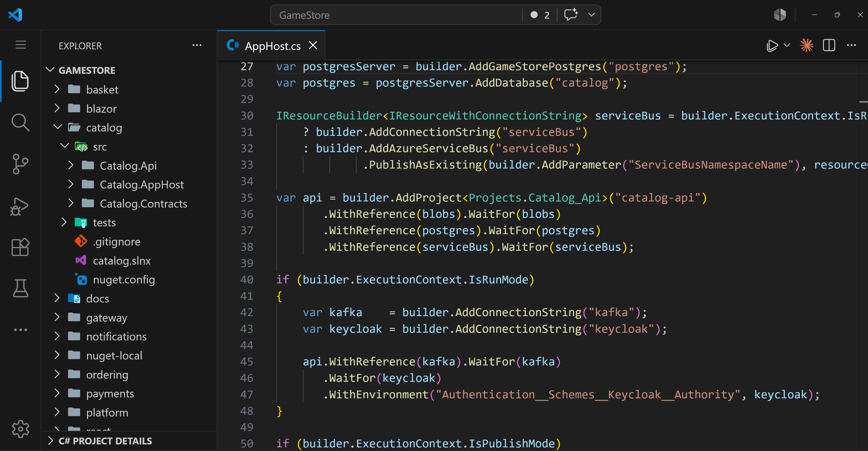868x451 pixels.
Task: Open the Explorer view in activity bar
Action: coord(20,81)
